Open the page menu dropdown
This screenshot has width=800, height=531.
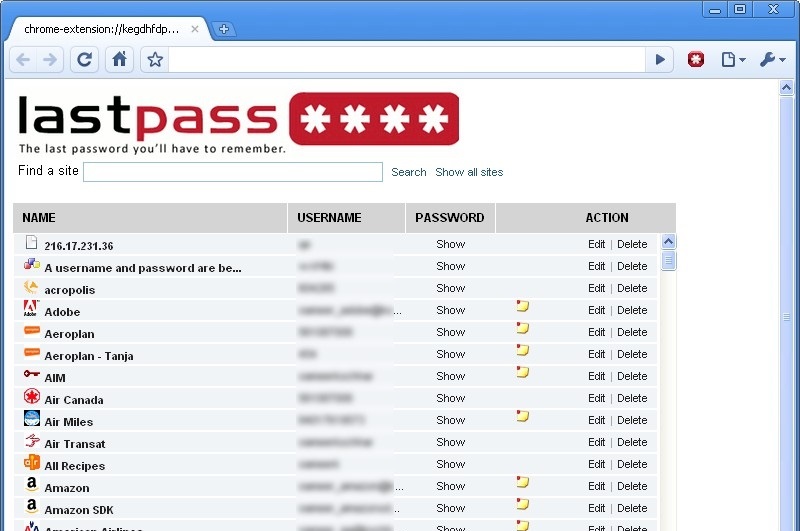click(x=733, y=60)
